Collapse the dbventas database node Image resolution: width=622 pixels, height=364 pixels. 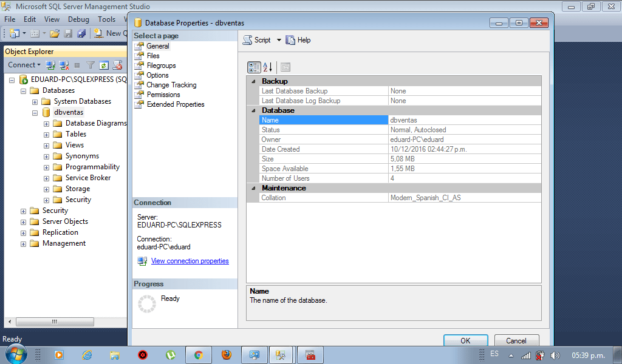[35, 113]
